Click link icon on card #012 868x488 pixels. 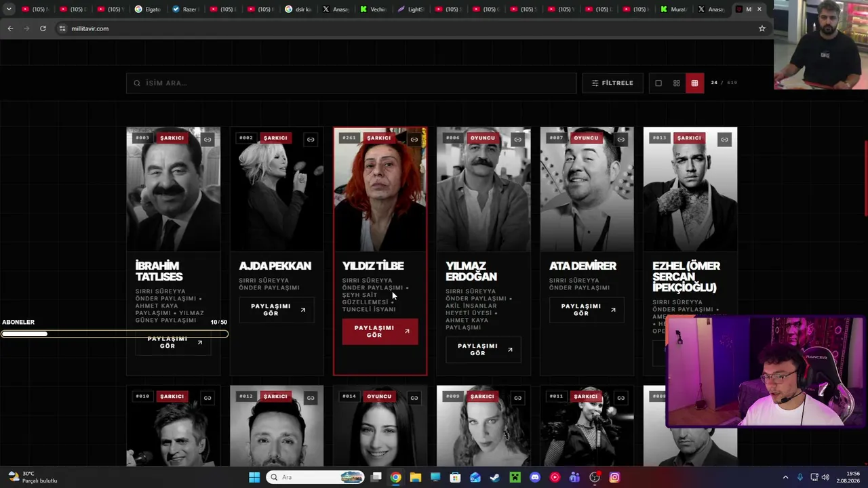[311, 398]
